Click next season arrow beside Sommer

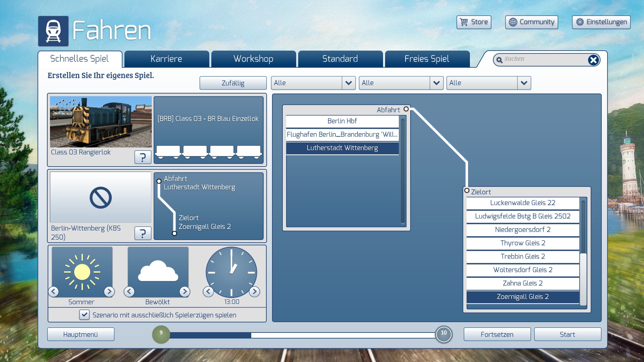(x=109, y=292)
